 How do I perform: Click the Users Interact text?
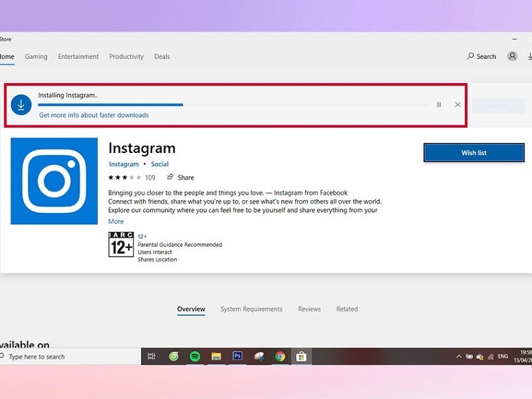coord(155,252)
